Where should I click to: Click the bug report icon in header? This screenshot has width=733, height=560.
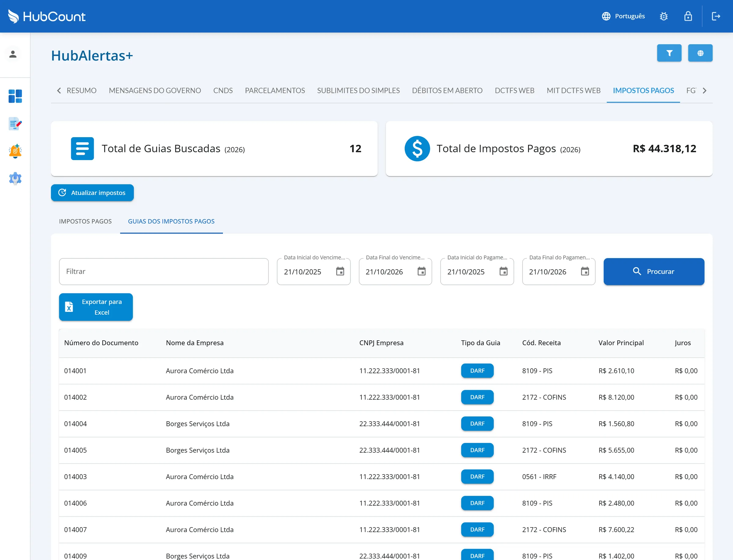[x=663, y=16]
